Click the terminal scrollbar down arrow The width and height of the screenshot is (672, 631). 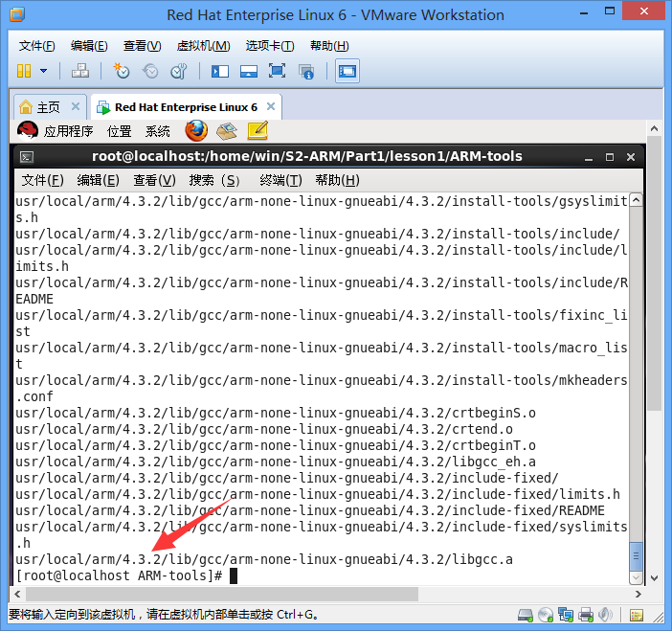tap(636, 577)
